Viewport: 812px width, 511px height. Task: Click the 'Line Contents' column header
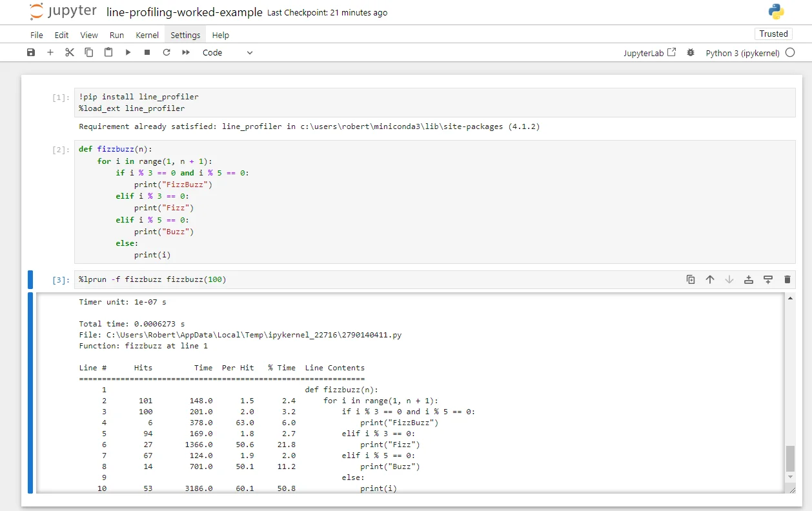coord(334,368)
